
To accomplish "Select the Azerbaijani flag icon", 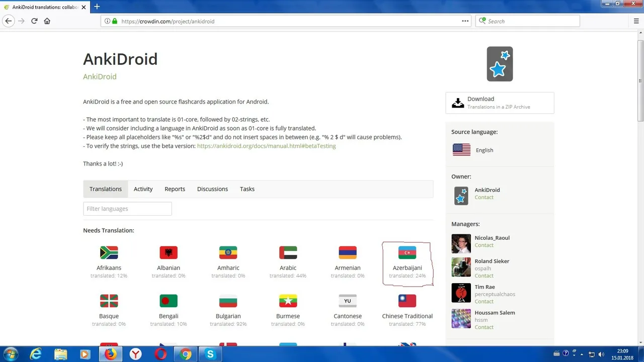I will (x=407, y=252).
